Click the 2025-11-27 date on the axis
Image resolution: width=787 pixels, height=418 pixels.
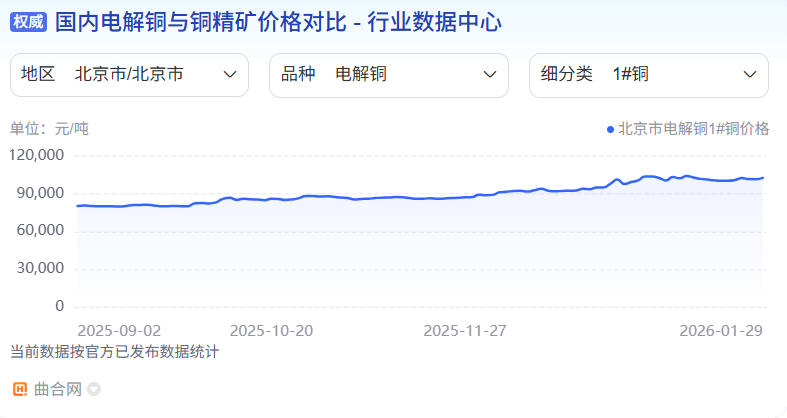click(465, 330)
